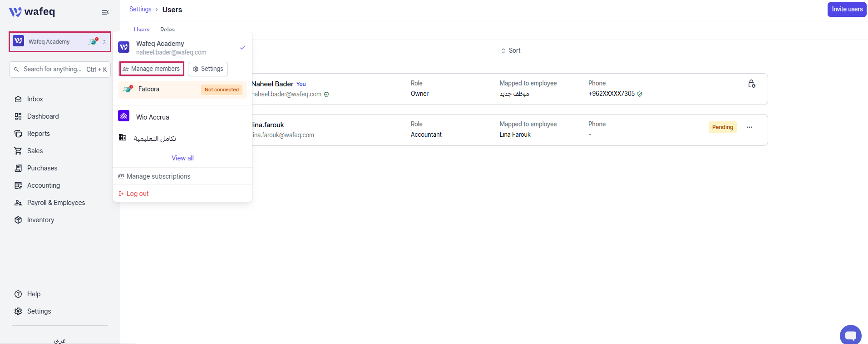The width and height of the screenshot is (868, 344).
Task: Open organization Settings from the dropdown
Action: pos(208,69)
